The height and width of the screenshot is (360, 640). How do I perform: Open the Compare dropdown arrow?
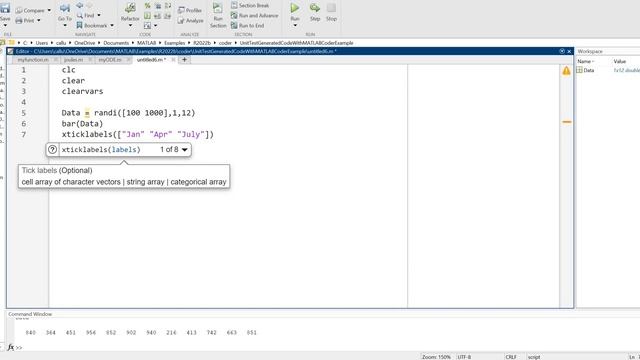[49, 10]
